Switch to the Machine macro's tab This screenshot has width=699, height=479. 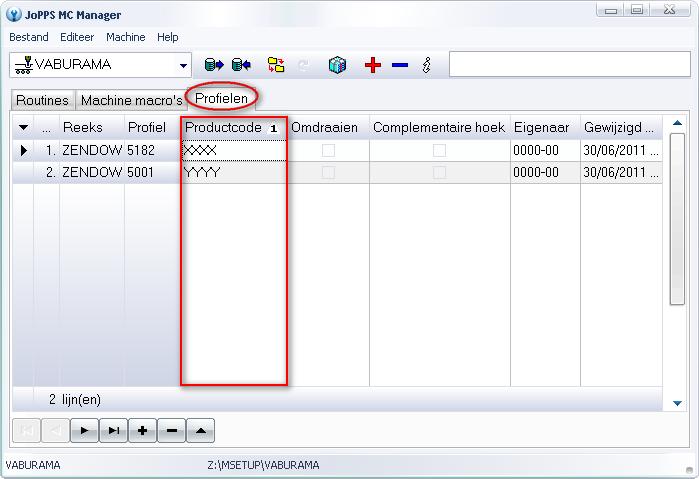coord(132,100)
